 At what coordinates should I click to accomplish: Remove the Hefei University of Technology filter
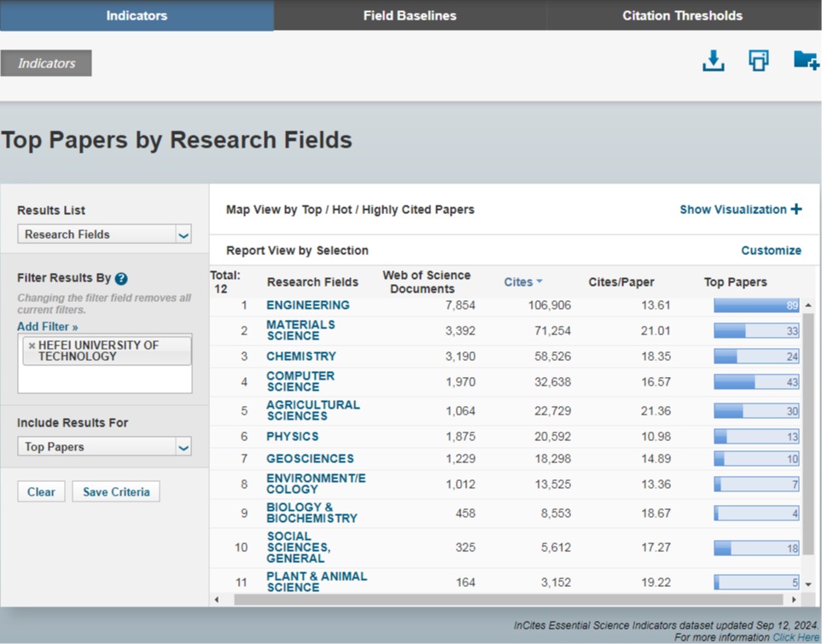[32, 345]
